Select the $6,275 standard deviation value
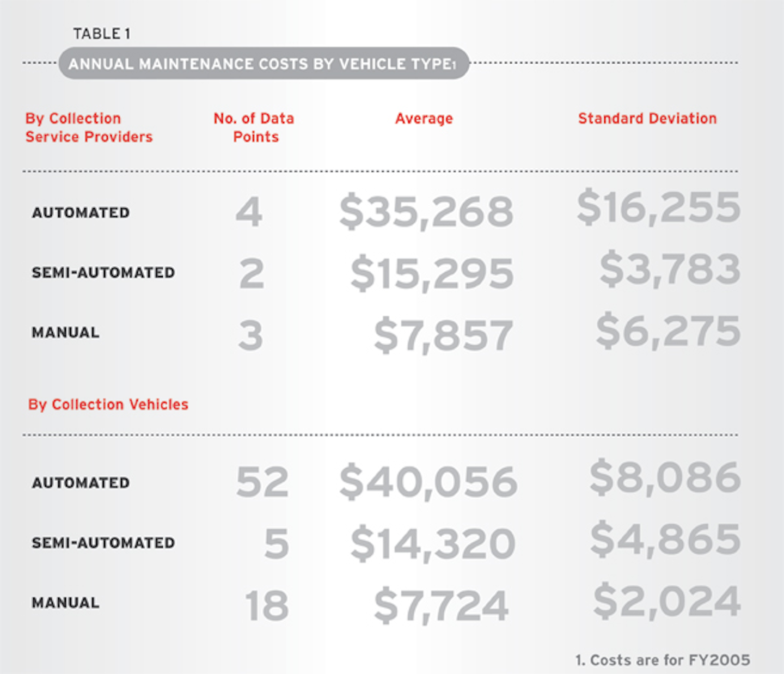 coord(668,330)
